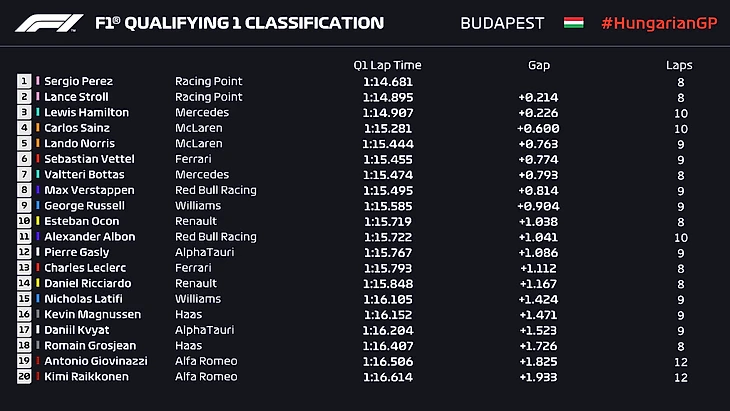Click position badge number 10 beside Esteban Ocon
This screenshot has width=730, height=411.
pyautogui.click(x=24, y=221)
